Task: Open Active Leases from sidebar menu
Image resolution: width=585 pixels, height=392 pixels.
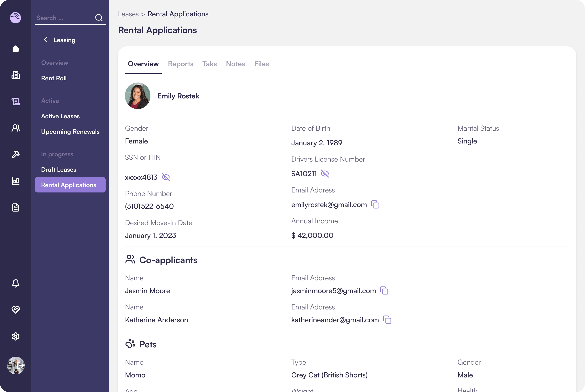Action: pyautogui.click(x=60, y=116)
